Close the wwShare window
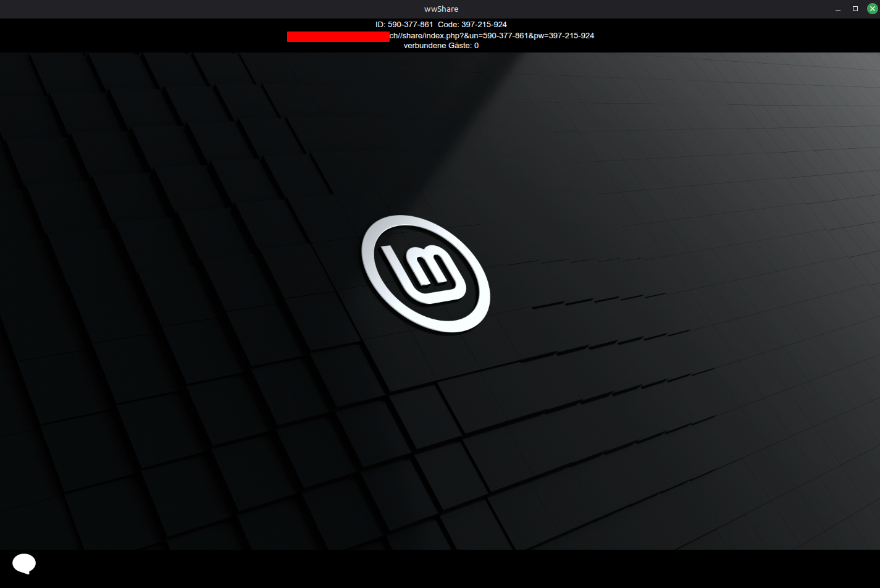 point(872,9)
